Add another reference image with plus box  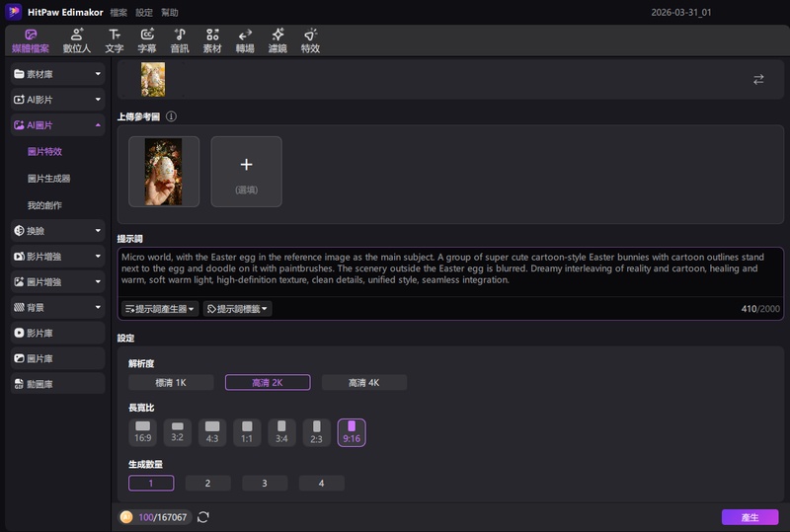click(246, 171)
